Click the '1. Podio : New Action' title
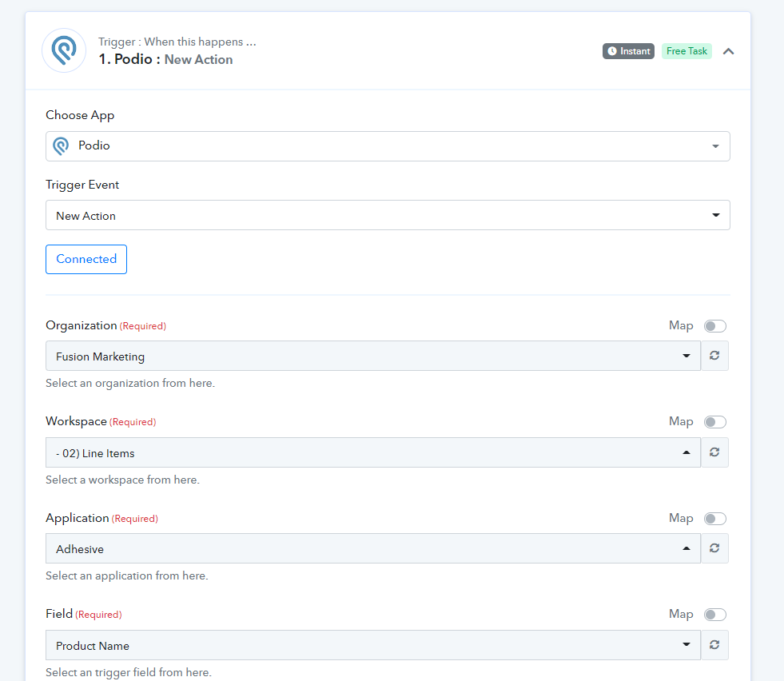Image resolution: width=784 pixels, height=681 pixels. (165, 59)
